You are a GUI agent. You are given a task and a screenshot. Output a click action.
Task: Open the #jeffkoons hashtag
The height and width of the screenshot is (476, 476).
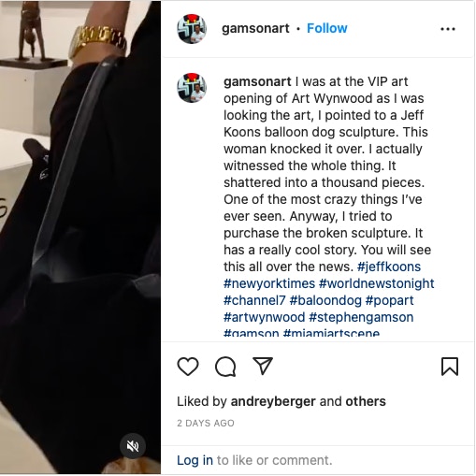(x=389, y=267)
